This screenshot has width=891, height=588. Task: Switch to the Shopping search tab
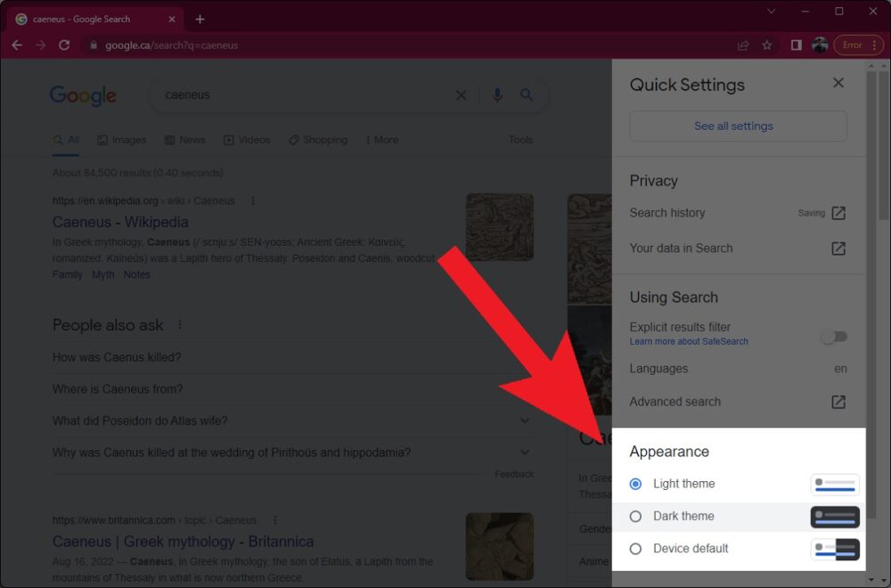point(317,140)
